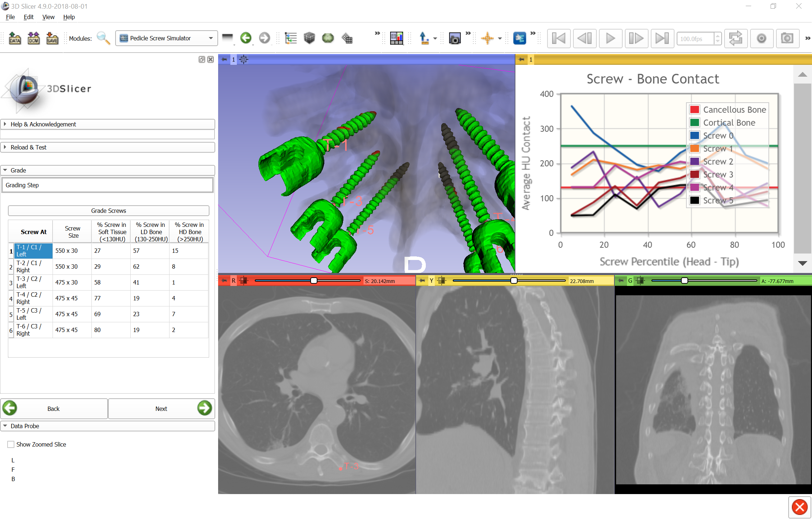Click the Load DICOM icon
The width and height of the screenshot is (812, 520).
33,38
